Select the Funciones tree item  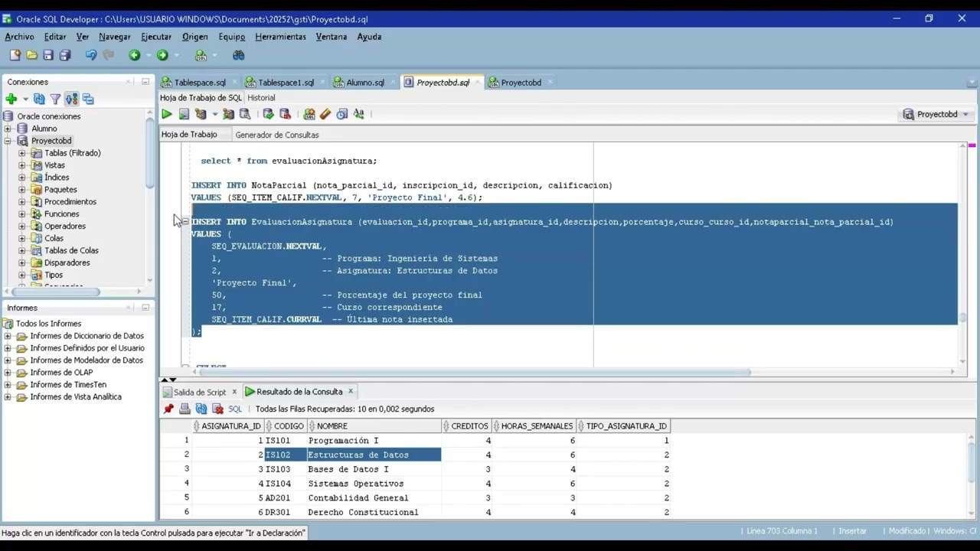coord(61,214)
